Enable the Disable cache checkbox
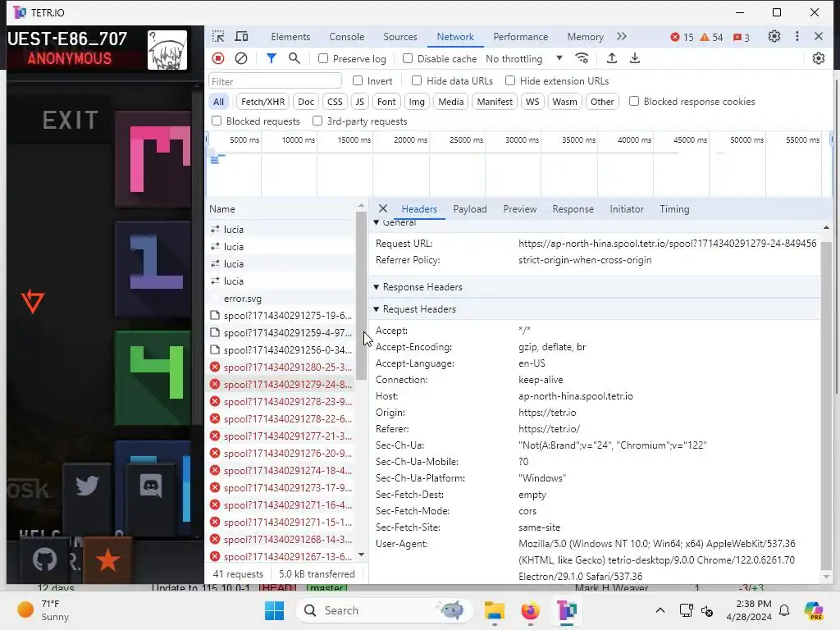 click(408, 58)
